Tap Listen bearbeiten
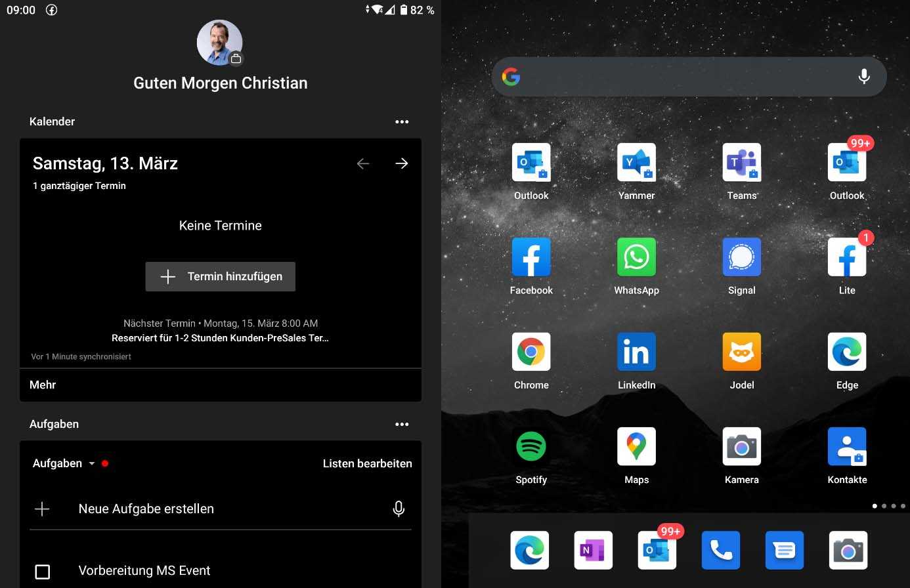 click(x=368, y=463)
